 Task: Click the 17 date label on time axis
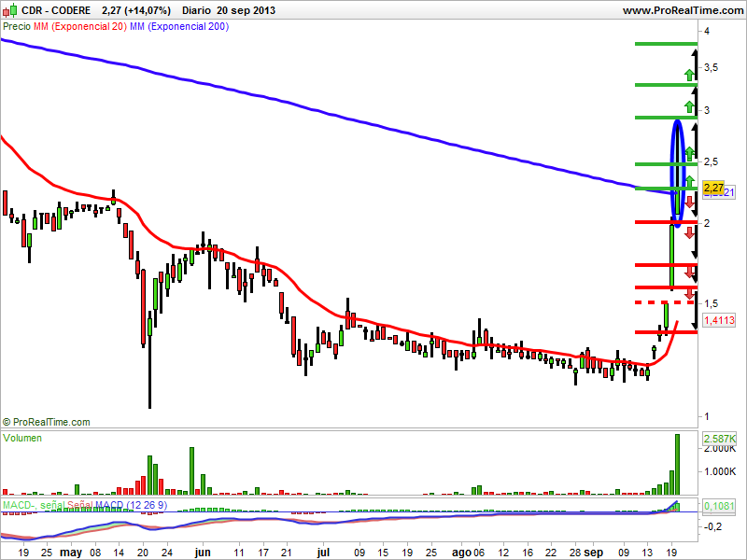point(263,553)
